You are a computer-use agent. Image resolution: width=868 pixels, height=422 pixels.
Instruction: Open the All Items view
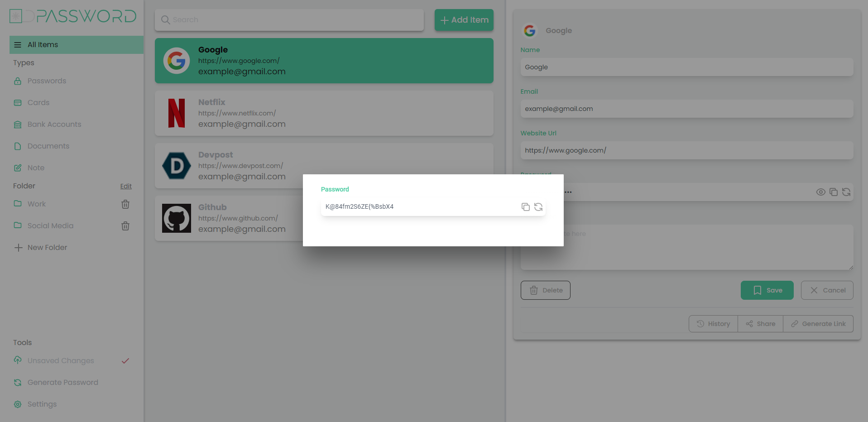[77, 45]
